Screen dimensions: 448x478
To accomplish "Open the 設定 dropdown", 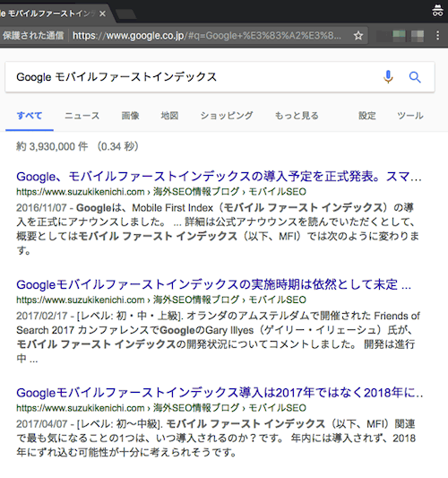I will coord(367,116).
